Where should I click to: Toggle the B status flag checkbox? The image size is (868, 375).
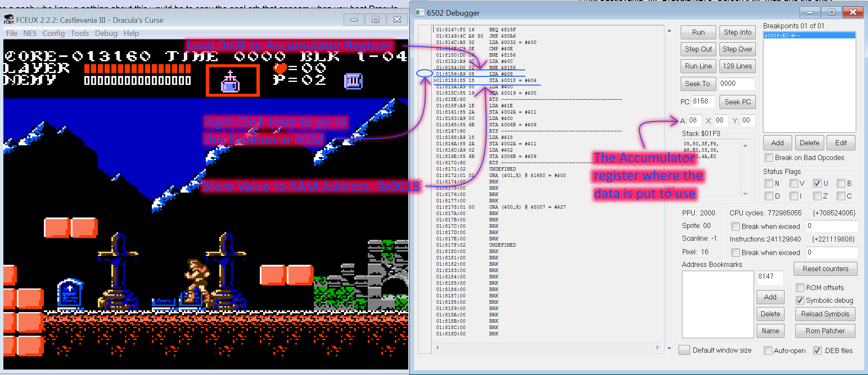tap(841, 183)
